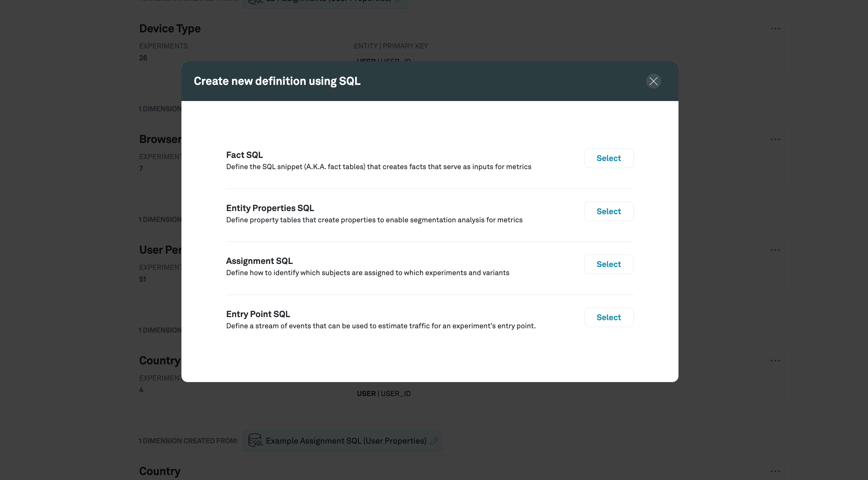Viewport: 868px width, 480px height.
Task: Click the experiments count under Device Type
Action: coord(143,58)
